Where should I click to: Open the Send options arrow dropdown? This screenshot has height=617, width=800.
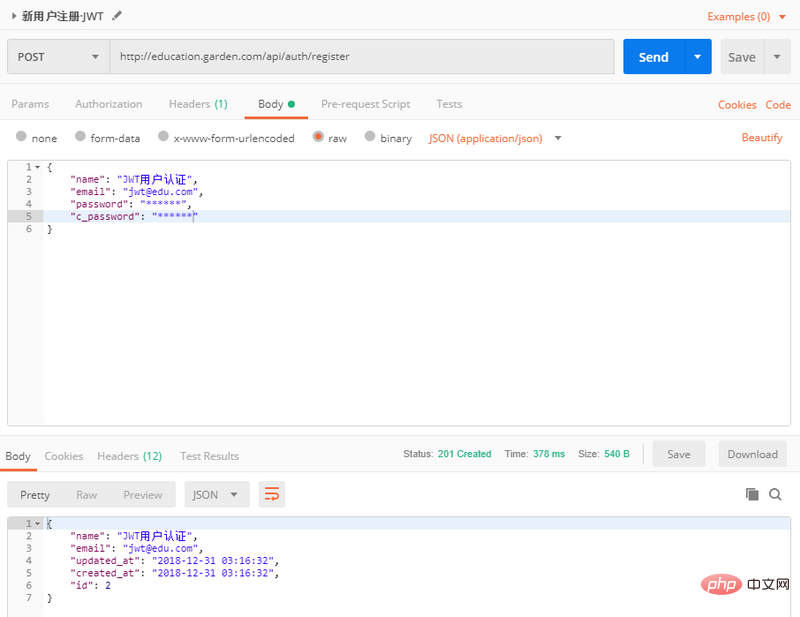(x=697, y=57)
